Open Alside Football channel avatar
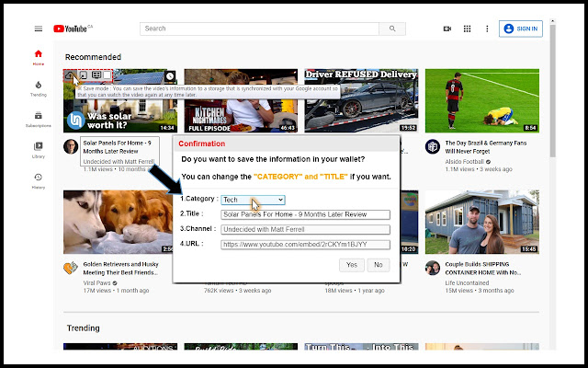This screenshot has height=368, width=588. pyautogui.click(x=433, y=146)
